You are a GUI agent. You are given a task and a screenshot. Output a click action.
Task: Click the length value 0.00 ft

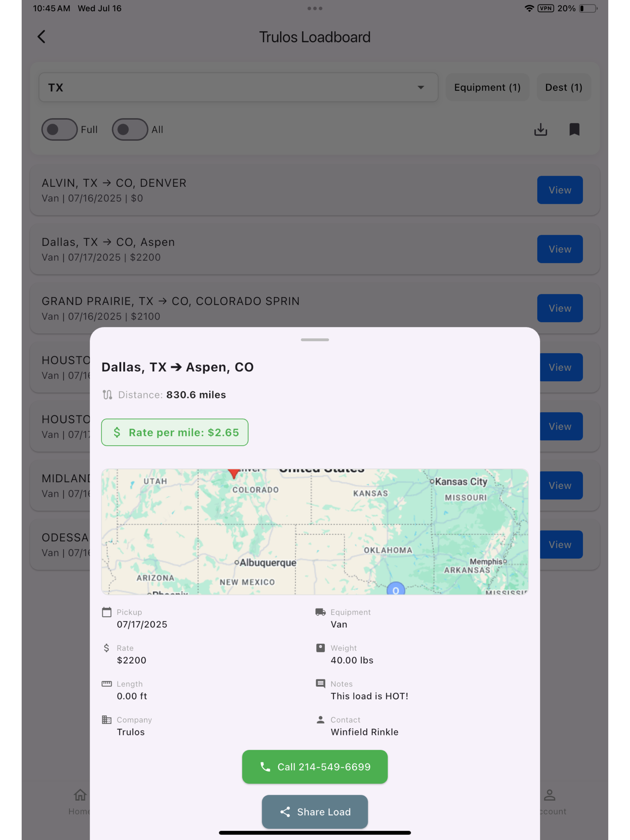click(132, 696)
